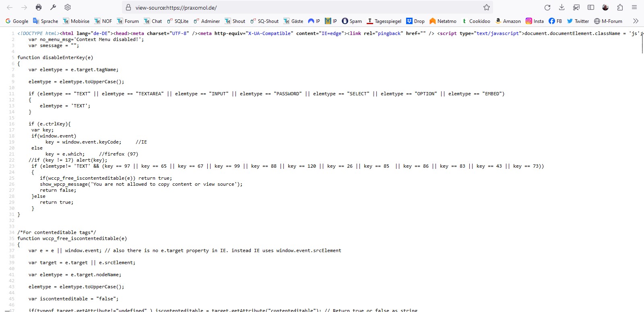Click the line "key = window.event.keyCode;"
Image resolution: width=644 pixels, height=312 pixels.
tap(83, 142)
